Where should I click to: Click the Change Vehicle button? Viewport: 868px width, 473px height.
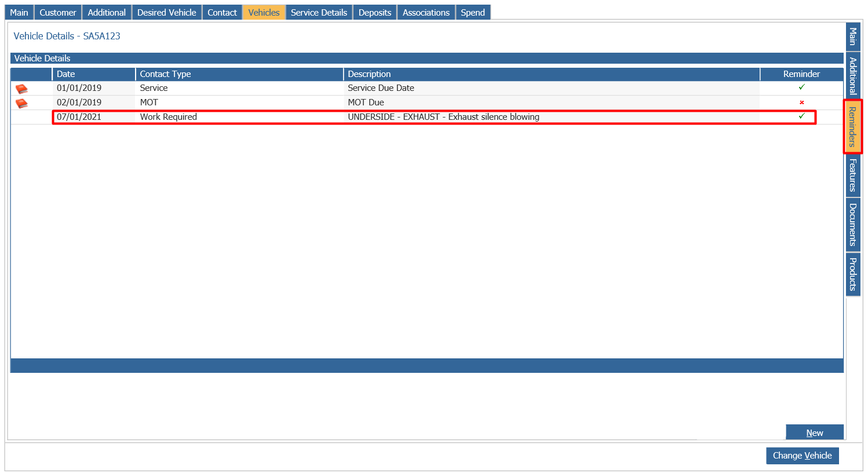pyautogui.click(x=802, y=456)
